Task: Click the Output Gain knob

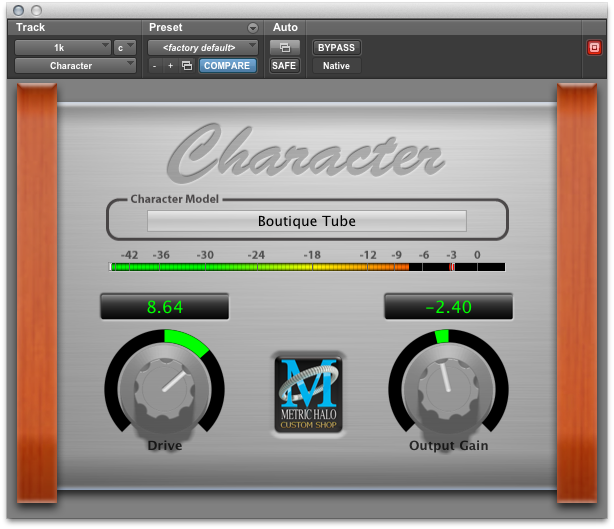Action: 448,388
